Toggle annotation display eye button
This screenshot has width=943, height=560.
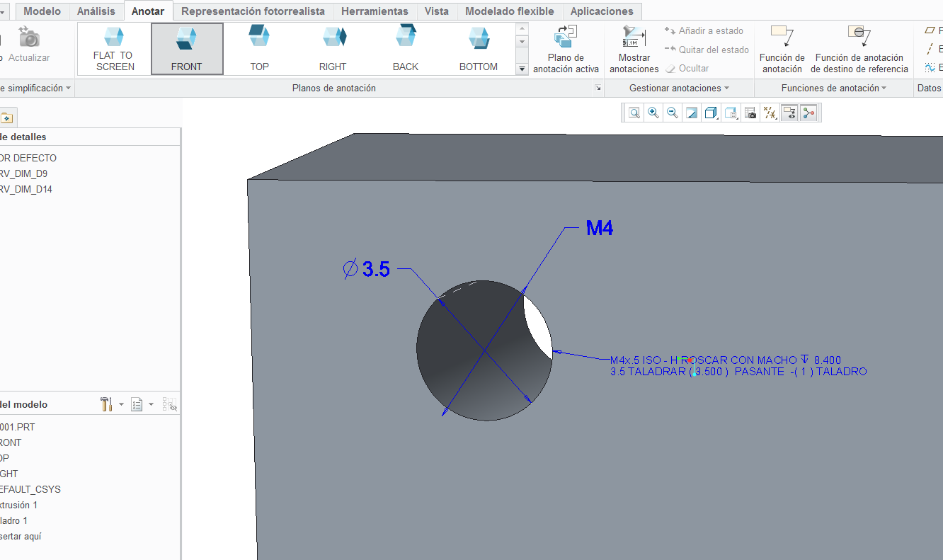789,113
